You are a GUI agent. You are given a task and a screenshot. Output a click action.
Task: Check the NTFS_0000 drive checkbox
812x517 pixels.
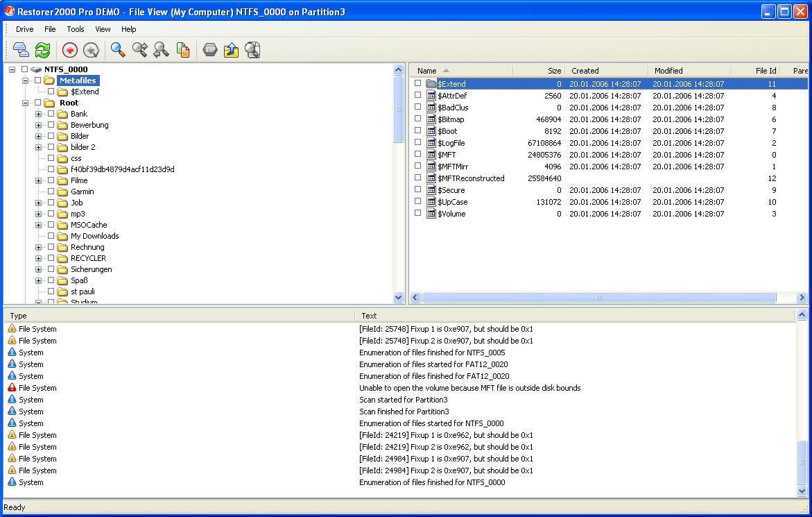(x=24, y=69)
